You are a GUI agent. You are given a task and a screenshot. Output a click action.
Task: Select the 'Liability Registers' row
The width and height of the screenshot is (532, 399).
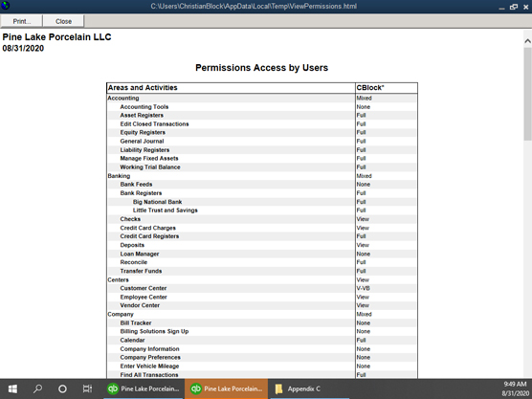[262, 150]
